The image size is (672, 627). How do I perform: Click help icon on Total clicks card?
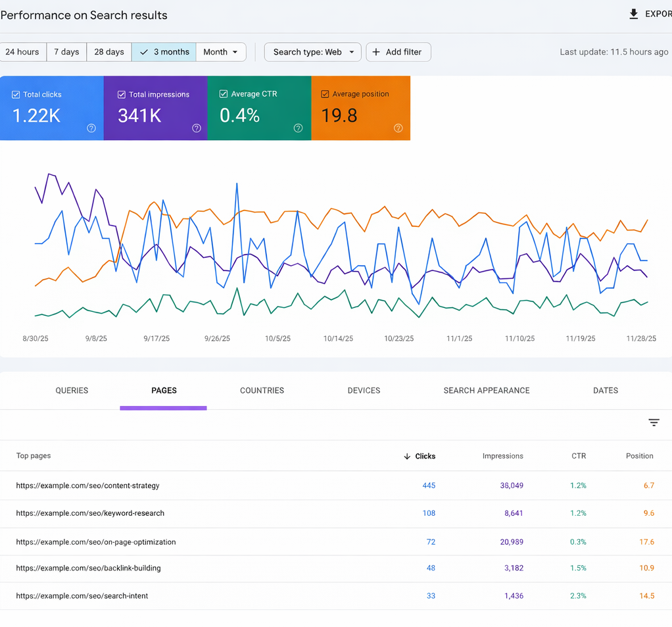pyautogui.click(x=91, y=128)
